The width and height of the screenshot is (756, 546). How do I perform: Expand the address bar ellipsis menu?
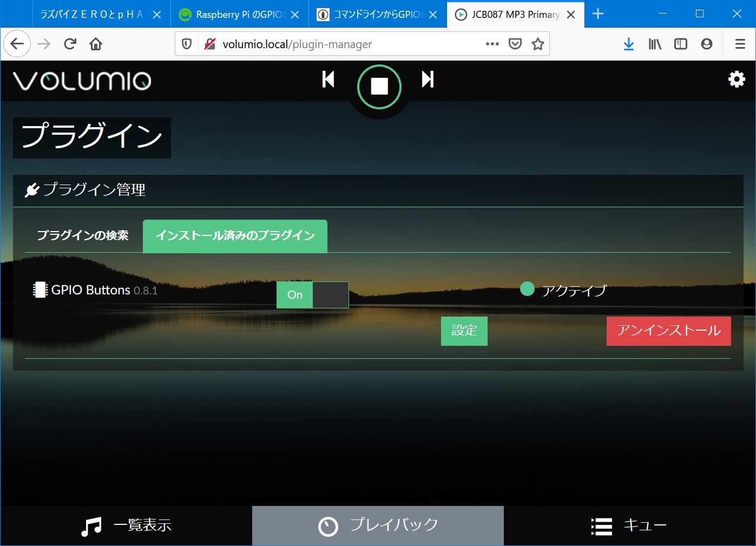(492, 44)
